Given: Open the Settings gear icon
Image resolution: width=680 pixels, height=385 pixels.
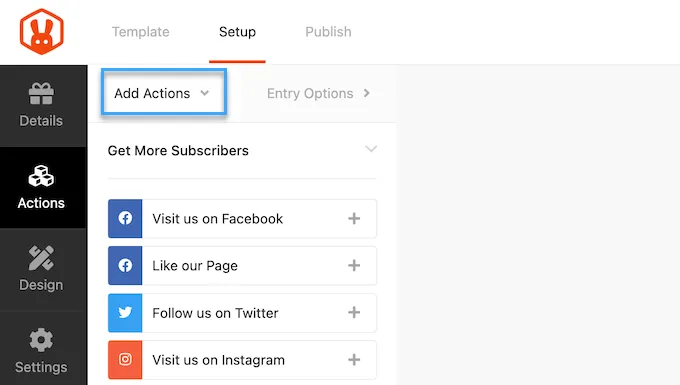Looking at the screenshot, I should point(41,340).
